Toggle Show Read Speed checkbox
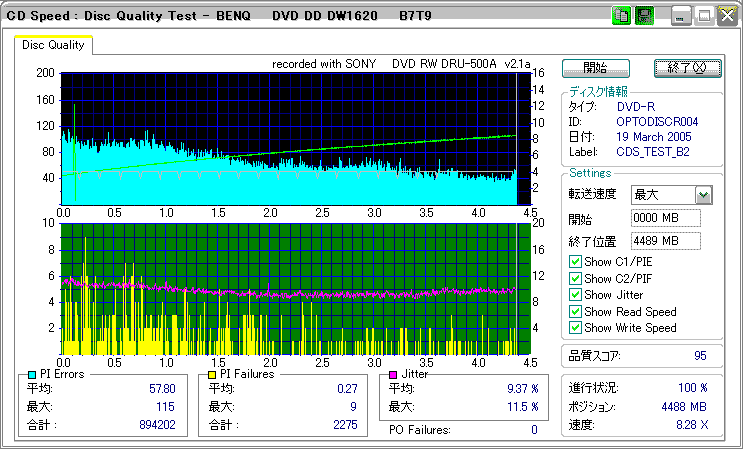The image size is (743, 449). [575, 311]
